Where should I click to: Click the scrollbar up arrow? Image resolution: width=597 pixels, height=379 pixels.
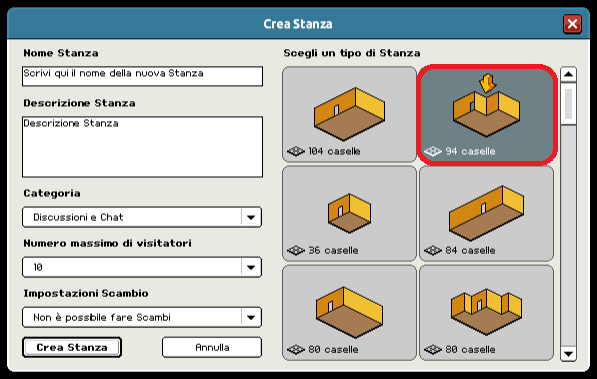[568, 74]
